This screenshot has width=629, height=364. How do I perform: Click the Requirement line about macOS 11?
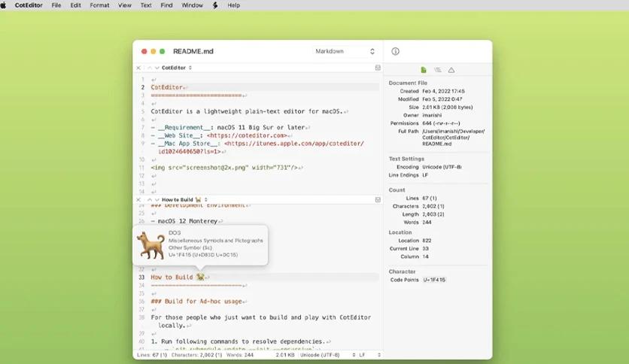[228, 128]
